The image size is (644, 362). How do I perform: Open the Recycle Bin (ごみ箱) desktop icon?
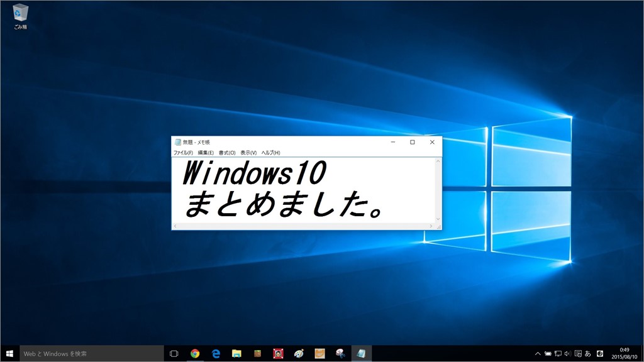tap(20, 15)
